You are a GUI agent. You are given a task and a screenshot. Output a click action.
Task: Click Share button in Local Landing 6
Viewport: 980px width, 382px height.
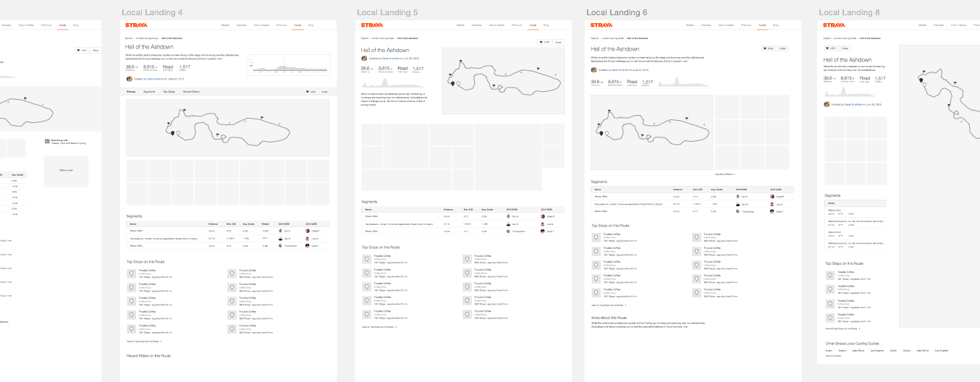[784, 48]
